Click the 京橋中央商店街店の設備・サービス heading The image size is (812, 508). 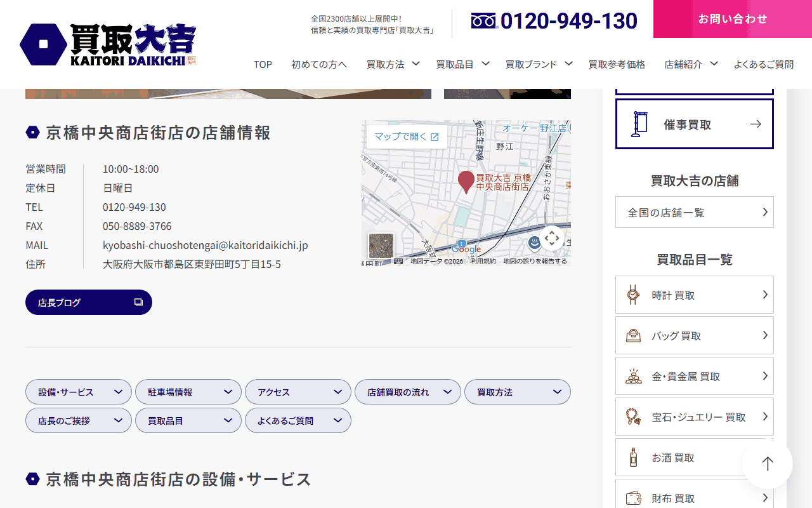click(x=178, y=479)
